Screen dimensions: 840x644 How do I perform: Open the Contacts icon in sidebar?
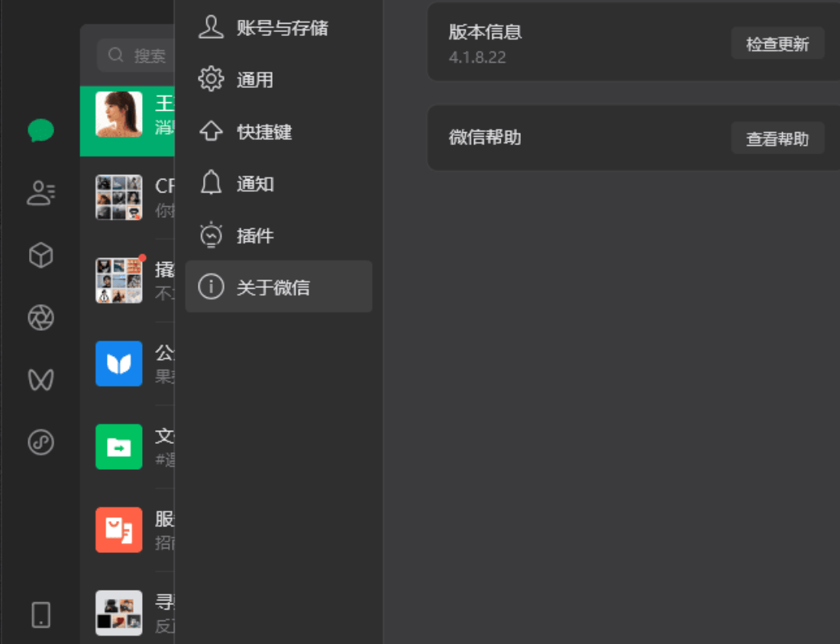(x=40, y=193)
